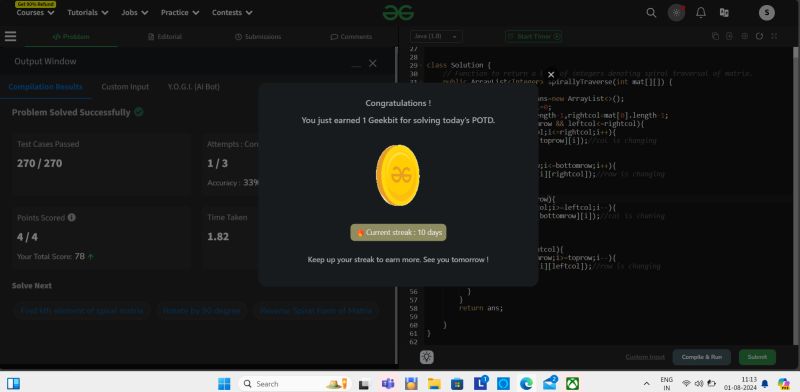Open the Windows Start menu
This screenshot has height=392, width=800.
(224, 383)
